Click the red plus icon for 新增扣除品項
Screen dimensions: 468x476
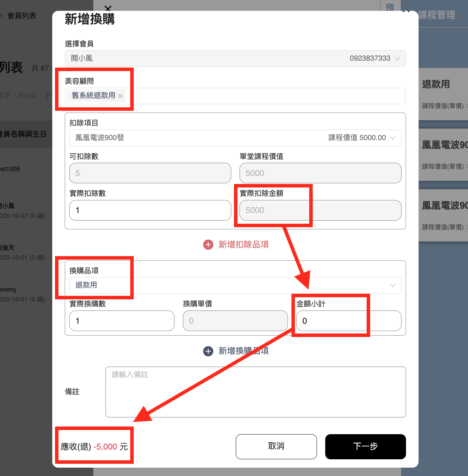[208, 245]
